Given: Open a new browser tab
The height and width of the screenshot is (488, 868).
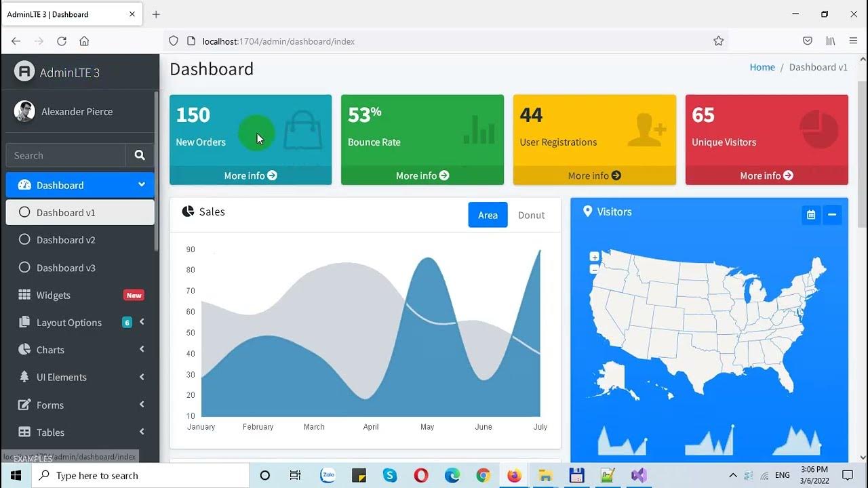Looking at the screenshot, I should pos(156,14).
